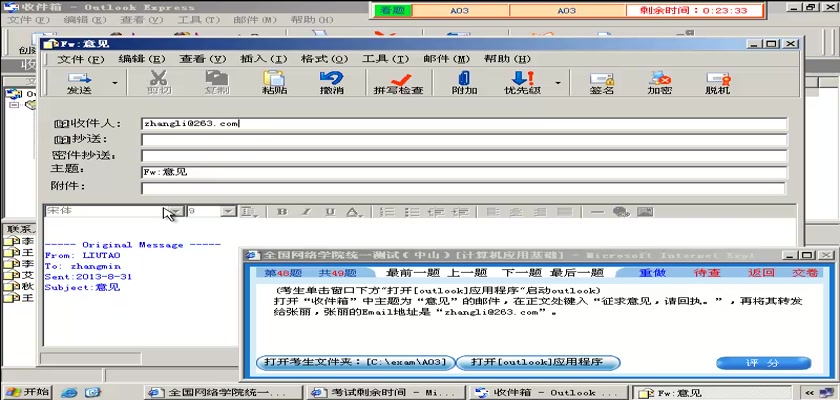The height and width of the screenshot is (400, 840).
Task: Click the align left button
Action: (492, 212)
